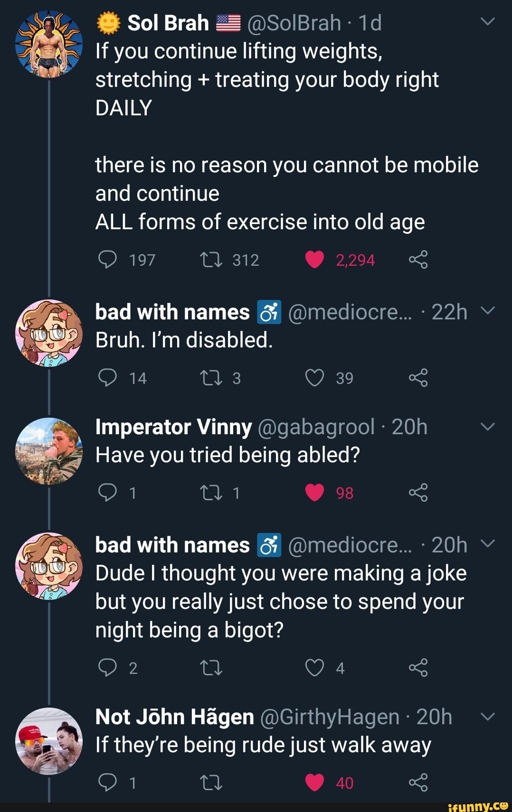Viewport: 512px width, 812px height.
Task: Reply to Not John Hagen's tweet
Action: [107, 782]
